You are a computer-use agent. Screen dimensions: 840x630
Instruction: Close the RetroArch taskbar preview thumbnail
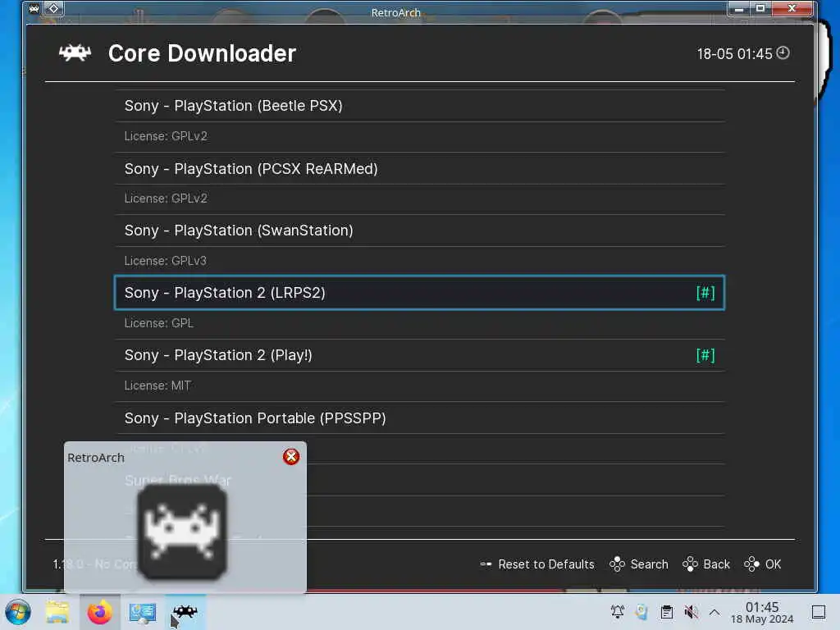[x=291, y=456]
